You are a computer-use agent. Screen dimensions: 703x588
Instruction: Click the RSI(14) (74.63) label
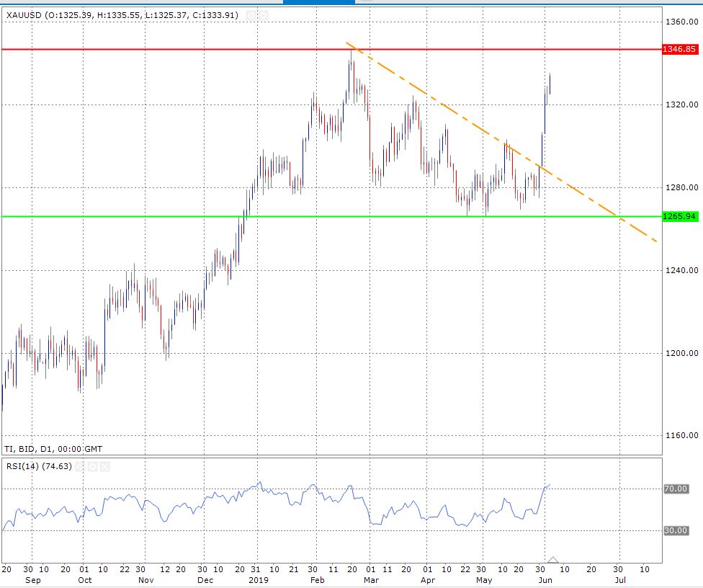39,466
